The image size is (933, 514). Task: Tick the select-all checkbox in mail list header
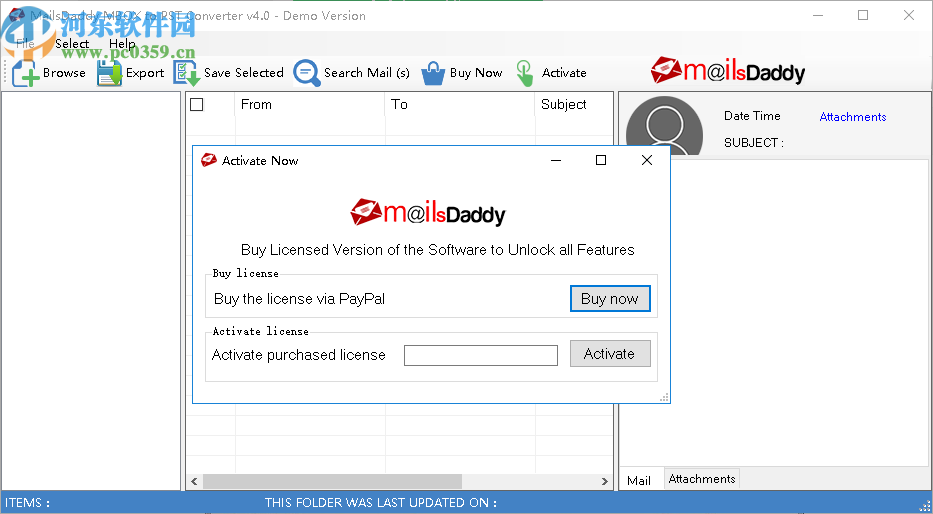coord(197,105)
